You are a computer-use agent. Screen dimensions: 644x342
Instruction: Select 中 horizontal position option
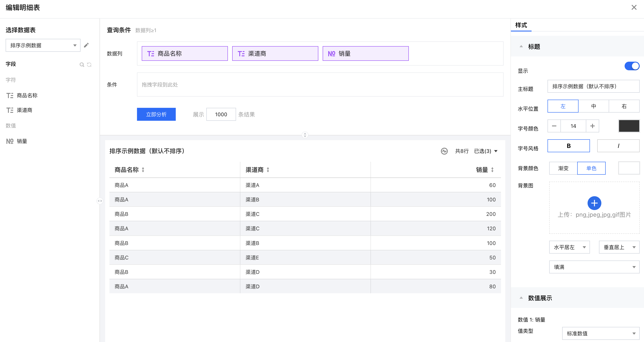593,106
